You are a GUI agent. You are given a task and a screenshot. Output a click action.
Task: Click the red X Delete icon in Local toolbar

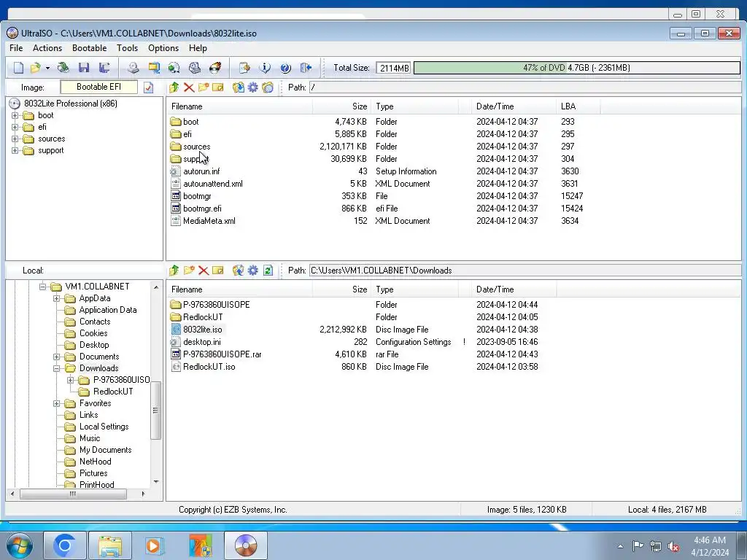tap(204, 270)
